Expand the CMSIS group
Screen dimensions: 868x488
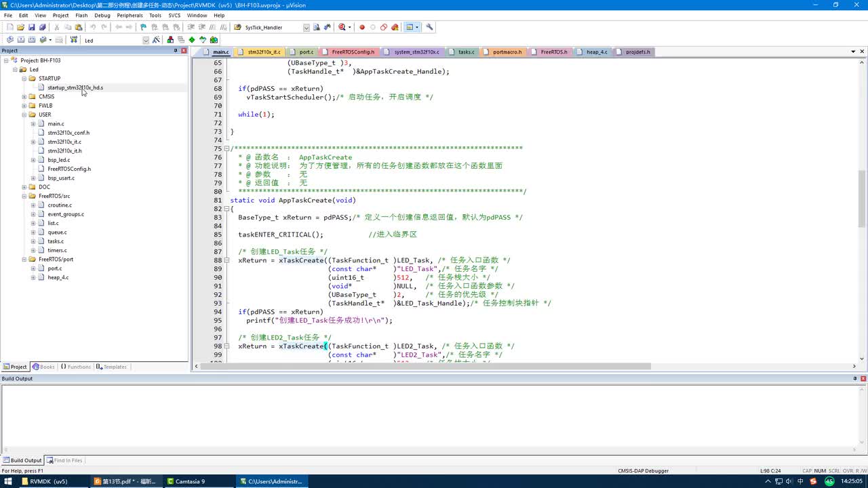click(24, 96)
